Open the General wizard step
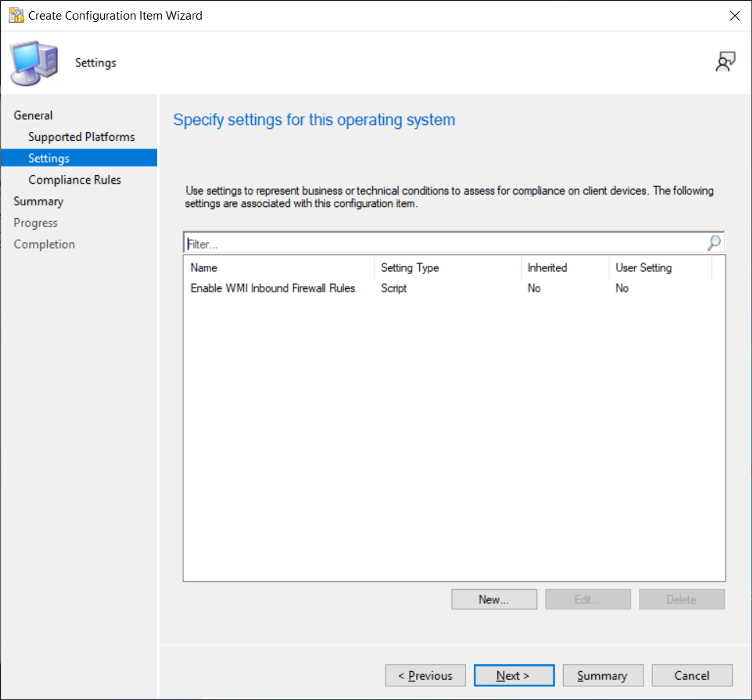This screenshot has height=700, width=752. (x=33, y=115)
